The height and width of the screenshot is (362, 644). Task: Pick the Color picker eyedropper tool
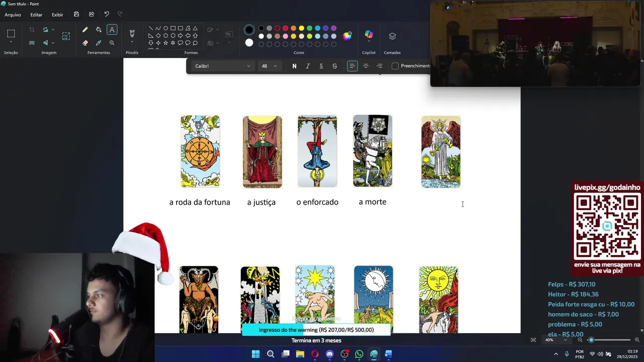click(99, 43)
